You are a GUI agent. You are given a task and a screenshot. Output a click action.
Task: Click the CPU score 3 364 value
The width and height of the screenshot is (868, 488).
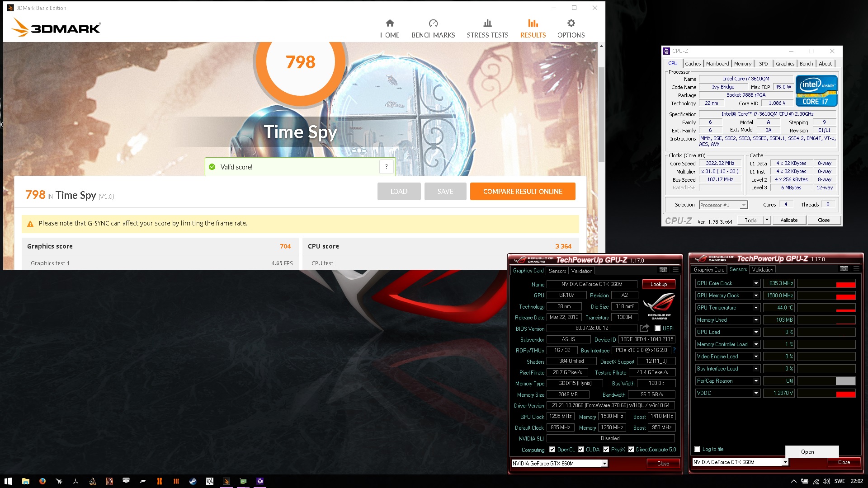[563, 246]
